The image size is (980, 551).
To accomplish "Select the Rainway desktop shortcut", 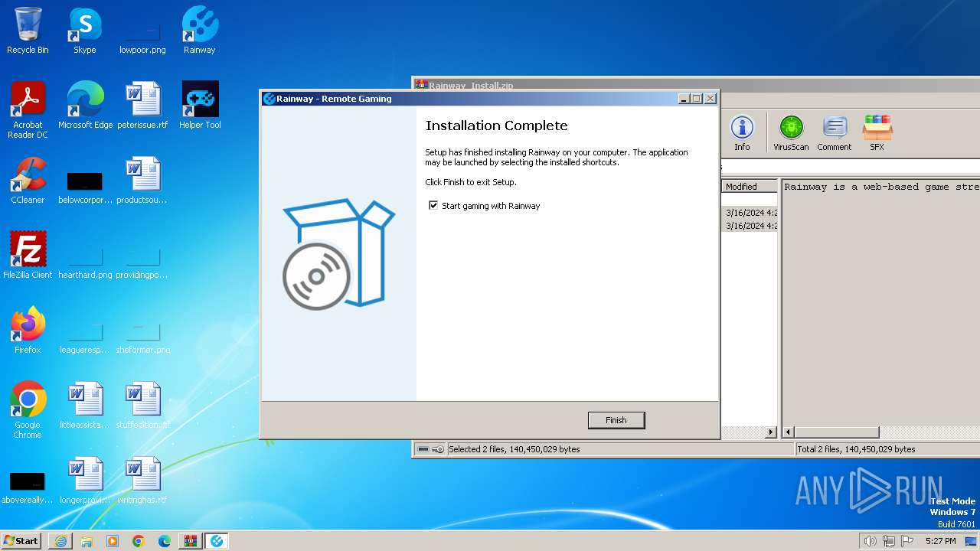I will 200,31.
